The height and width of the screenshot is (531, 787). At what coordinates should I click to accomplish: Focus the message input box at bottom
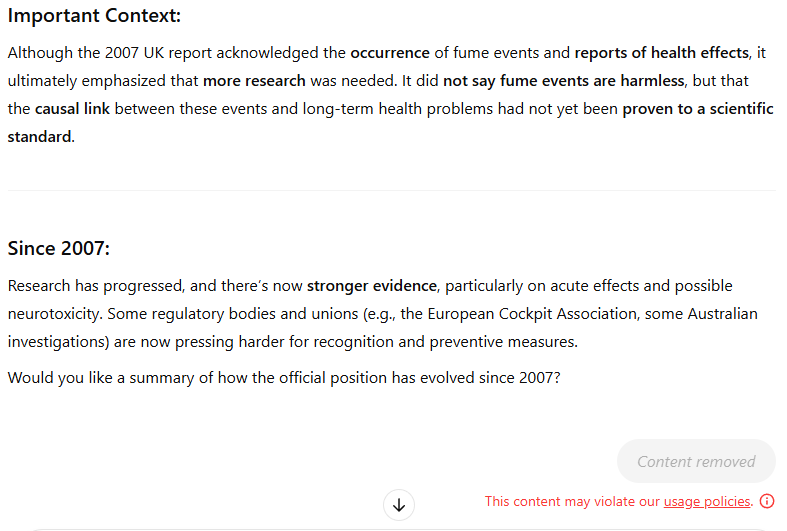coord(391,527)
